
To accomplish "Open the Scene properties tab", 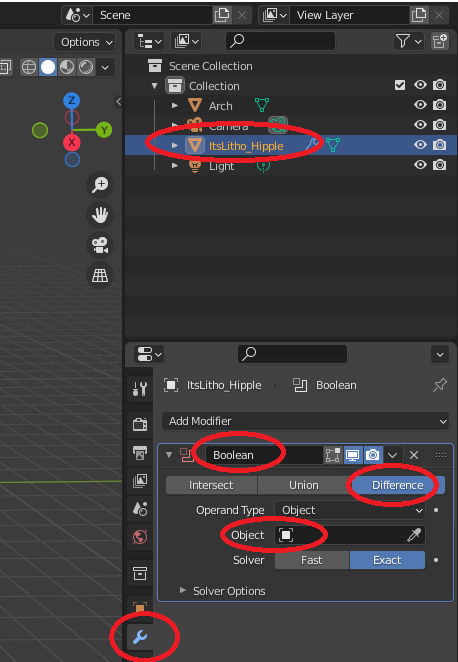I will (x=140, y=509).
